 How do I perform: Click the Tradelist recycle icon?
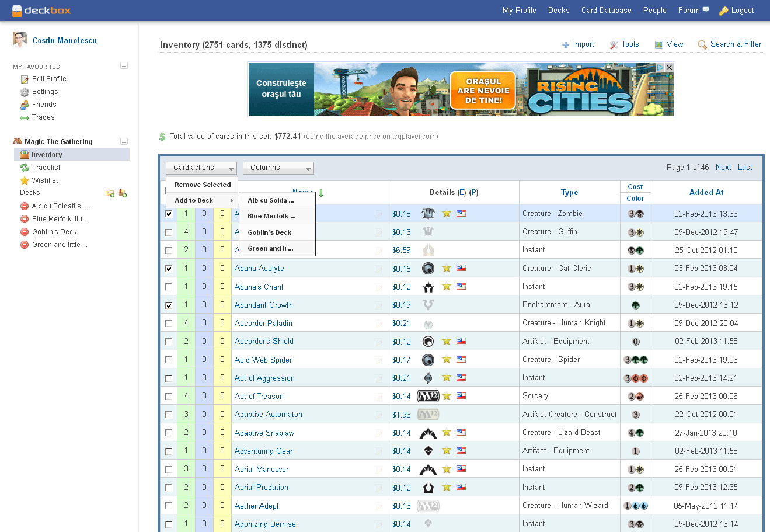click(25, 168)
